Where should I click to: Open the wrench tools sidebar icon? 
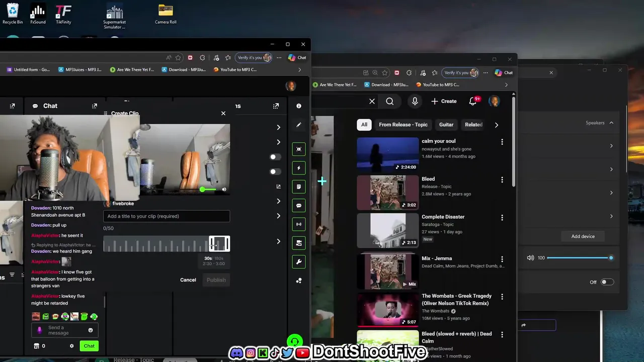tap(299, 262)
